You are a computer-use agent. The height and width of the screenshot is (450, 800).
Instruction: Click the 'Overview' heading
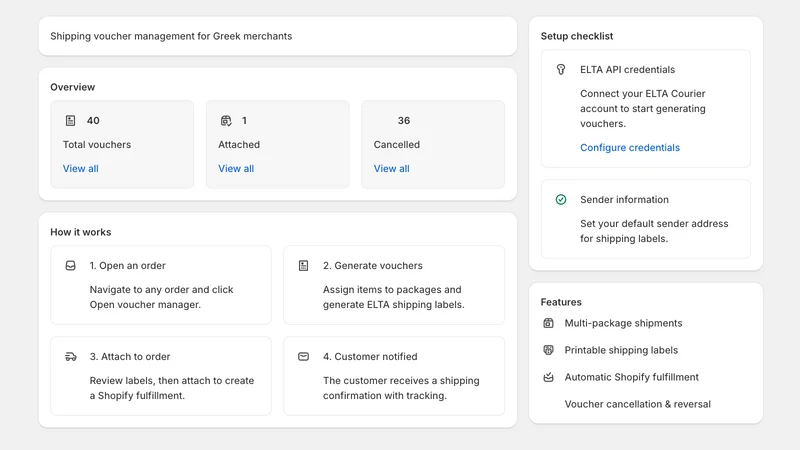pos(72,87)
